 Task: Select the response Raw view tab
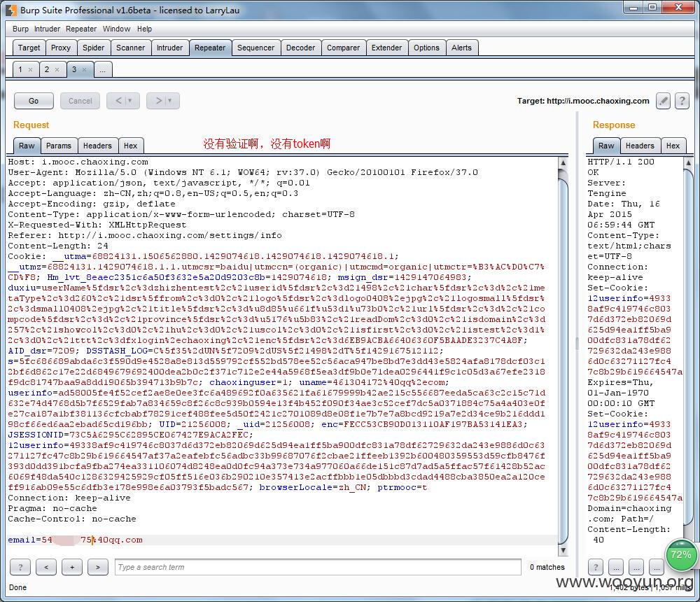point(605,146)
